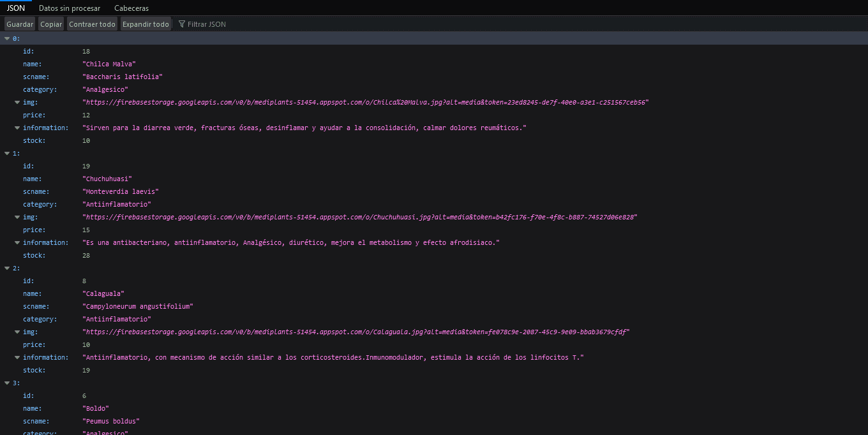Collapse information value of Chilca Malva
This screenshot has width=868, height=435.
pos(18,128)
